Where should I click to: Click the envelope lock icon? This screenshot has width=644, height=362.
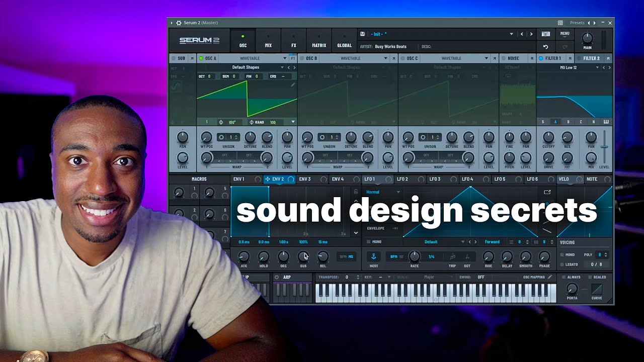point(356,192)
